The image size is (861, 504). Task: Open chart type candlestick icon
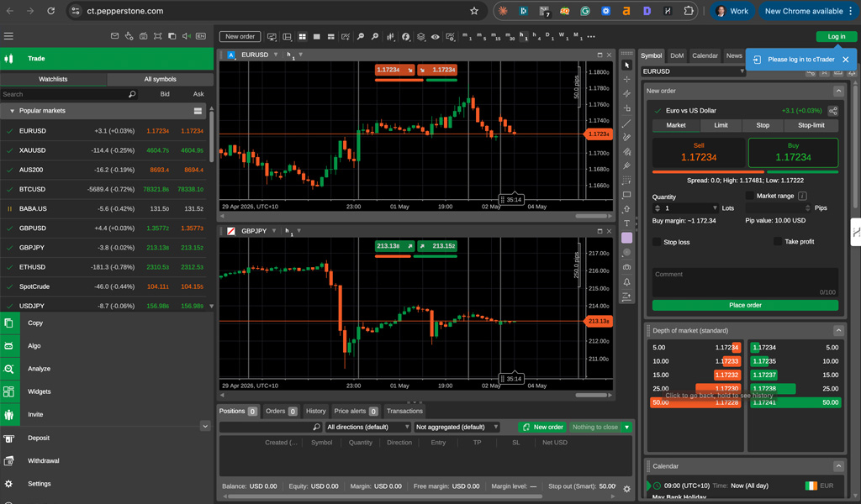[390, 37]
